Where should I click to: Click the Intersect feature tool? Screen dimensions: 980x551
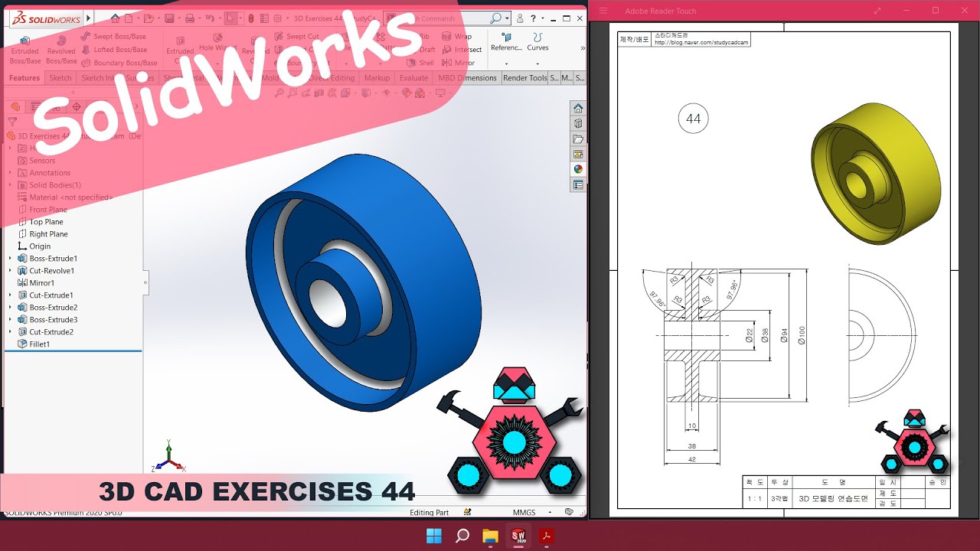coord(462,50)
